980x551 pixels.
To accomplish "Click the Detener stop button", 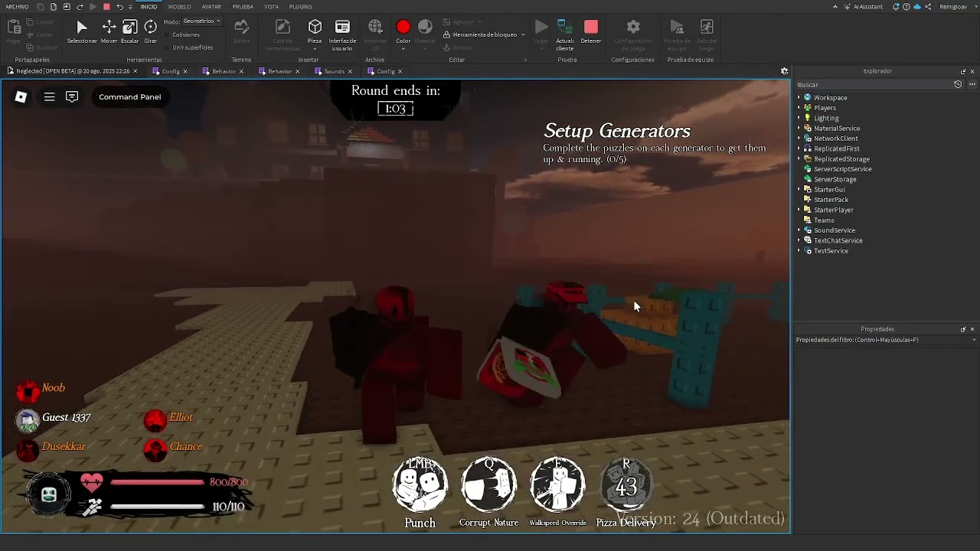I will pos(590,31).
